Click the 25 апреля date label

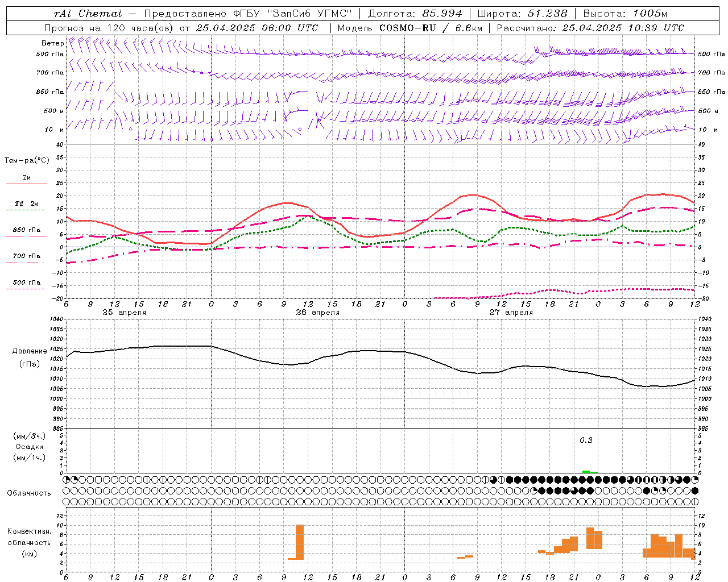click(x=124, y=313)
